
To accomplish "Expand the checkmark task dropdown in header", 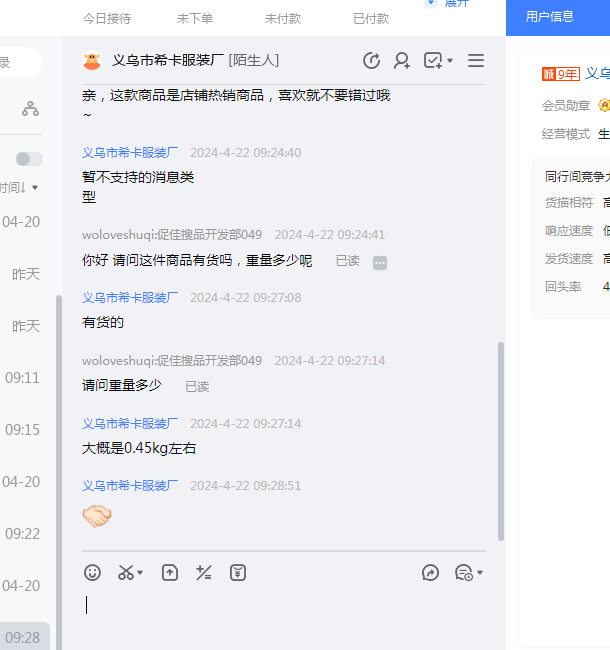I will [450, 62].
